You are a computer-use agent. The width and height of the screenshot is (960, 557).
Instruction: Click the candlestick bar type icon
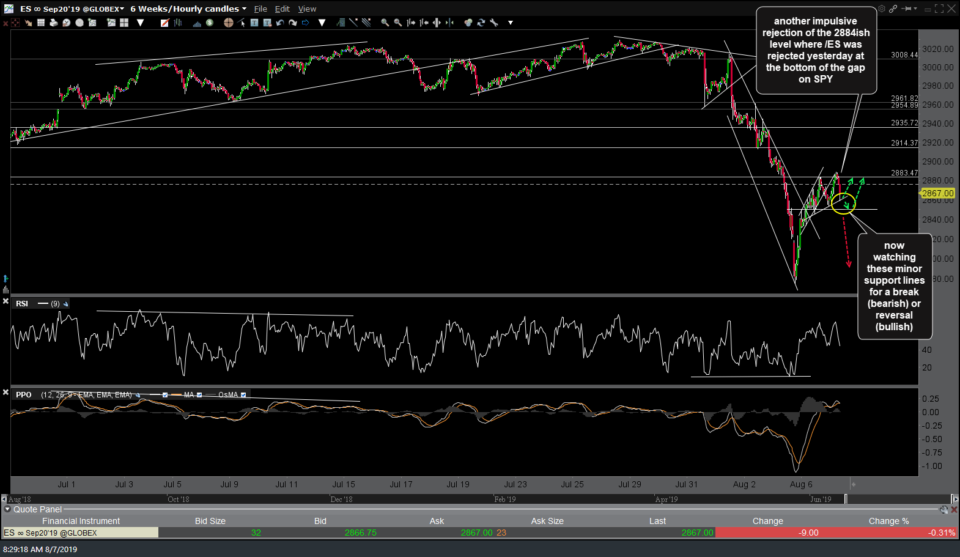178,23
